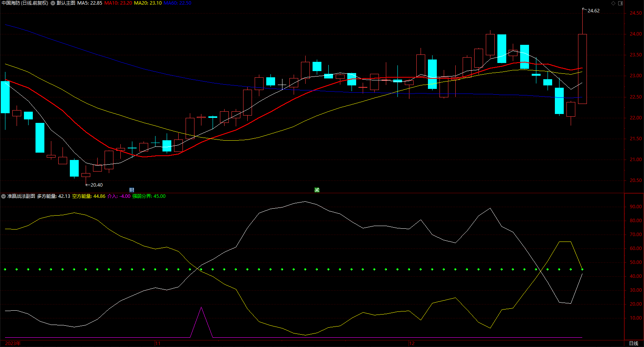Click the 21.50 price axis label
644x347 pixels.
point(636,139)
